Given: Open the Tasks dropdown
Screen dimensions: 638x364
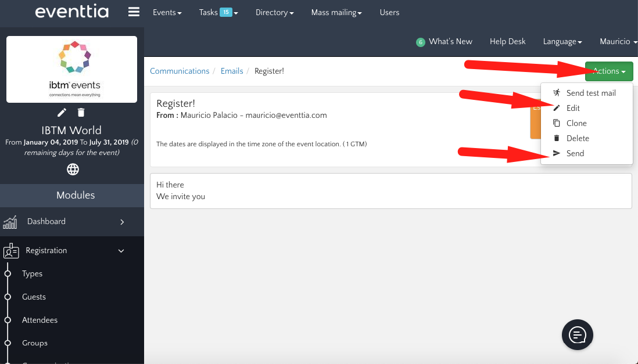Looking at the screenshot, I should [x=218, y=12].
